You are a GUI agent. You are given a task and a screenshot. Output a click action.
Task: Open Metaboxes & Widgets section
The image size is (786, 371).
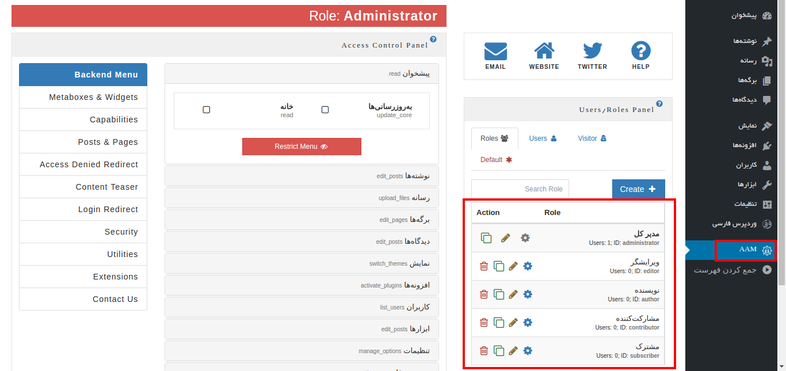[x=83, y=97]
